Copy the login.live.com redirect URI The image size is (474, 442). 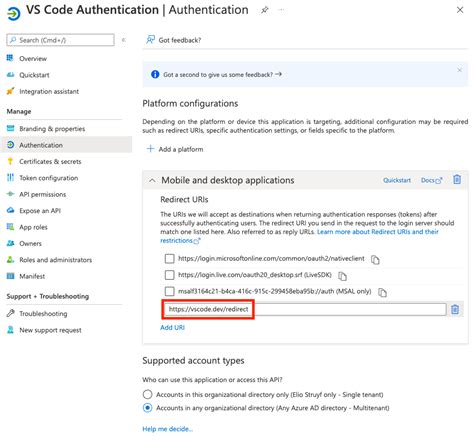point(342,276)
